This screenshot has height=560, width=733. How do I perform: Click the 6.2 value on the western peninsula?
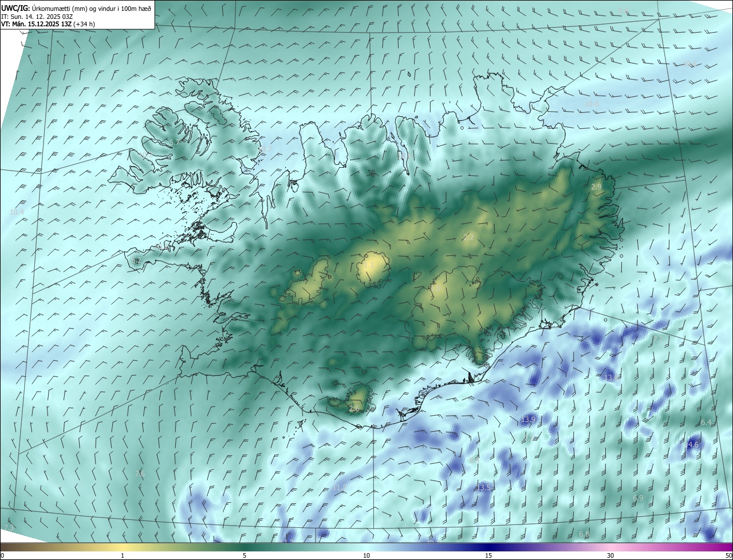(x=136, y=261)
